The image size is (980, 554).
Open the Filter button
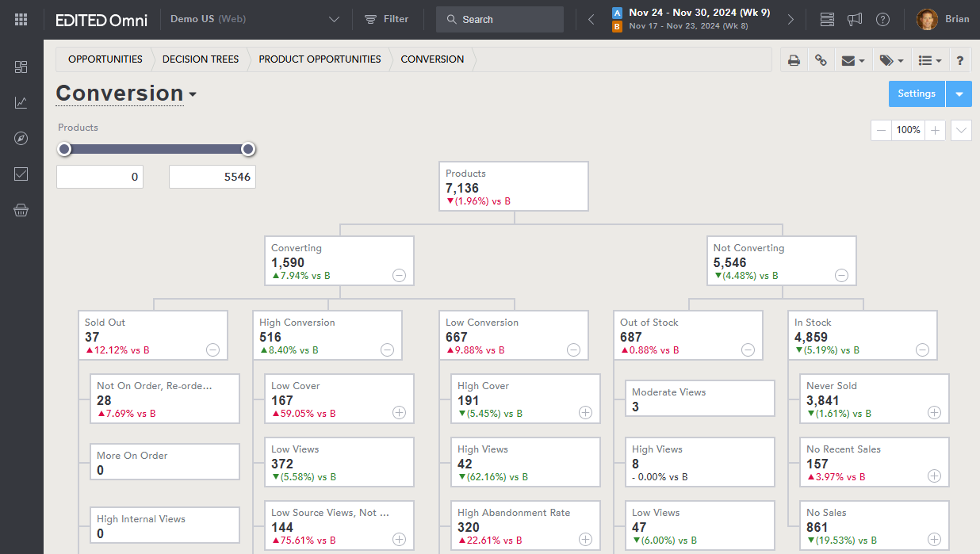point(386,19)
